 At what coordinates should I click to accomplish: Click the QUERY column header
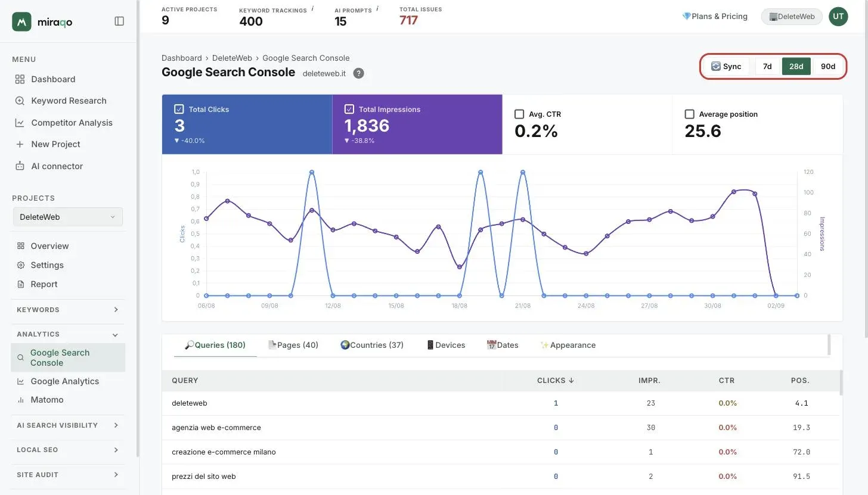click(185, 380)
